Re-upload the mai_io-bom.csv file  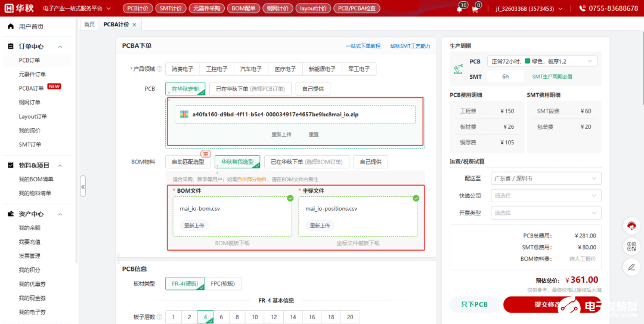pyautogui.click(x=194, y=226)
